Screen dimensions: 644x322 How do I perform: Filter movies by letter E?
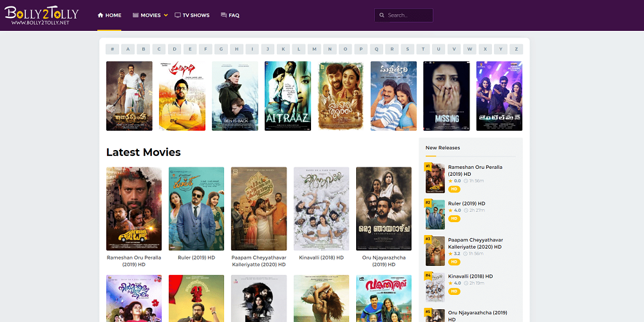[190, 50]
